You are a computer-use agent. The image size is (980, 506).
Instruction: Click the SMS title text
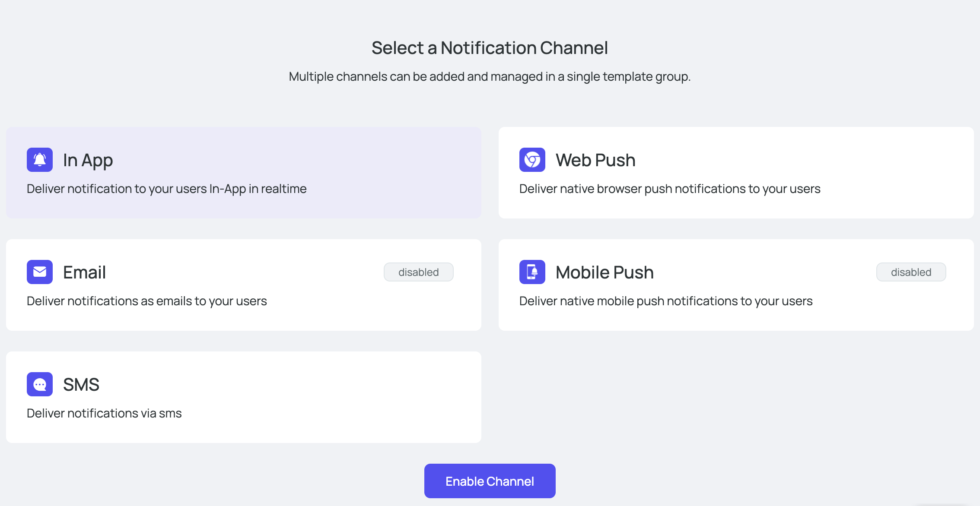[x=81, y=385]
